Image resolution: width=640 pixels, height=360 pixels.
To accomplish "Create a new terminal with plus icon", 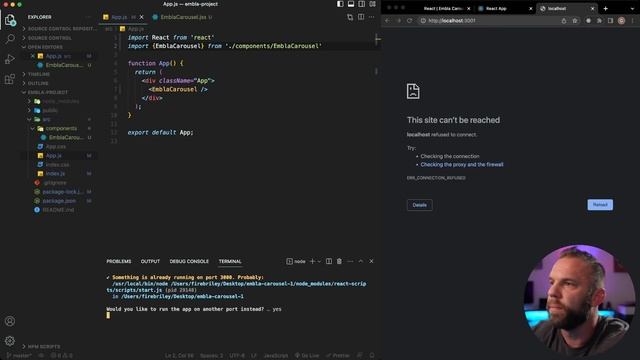I will click(x=312, y=261).
